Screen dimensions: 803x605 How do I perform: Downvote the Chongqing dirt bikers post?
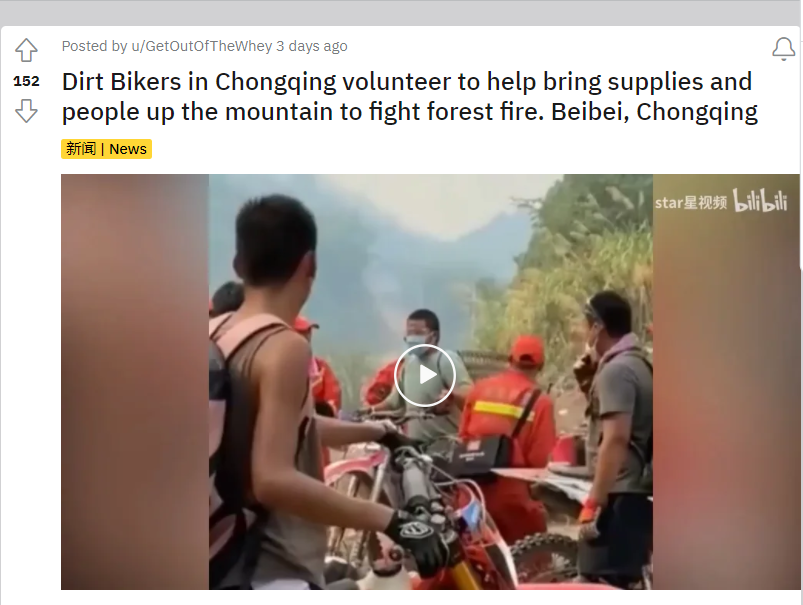click(26, 111)
